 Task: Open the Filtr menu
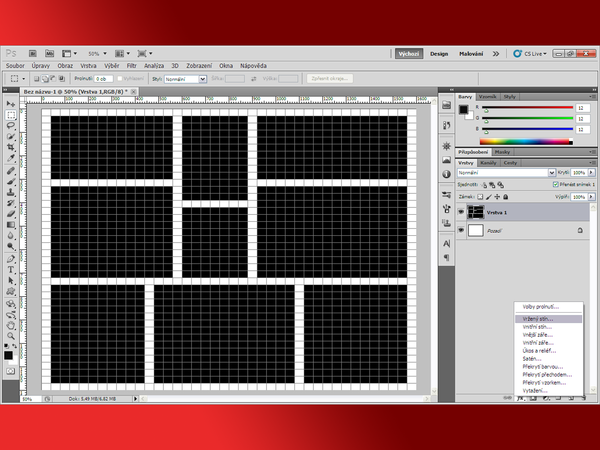click(131, 65)
